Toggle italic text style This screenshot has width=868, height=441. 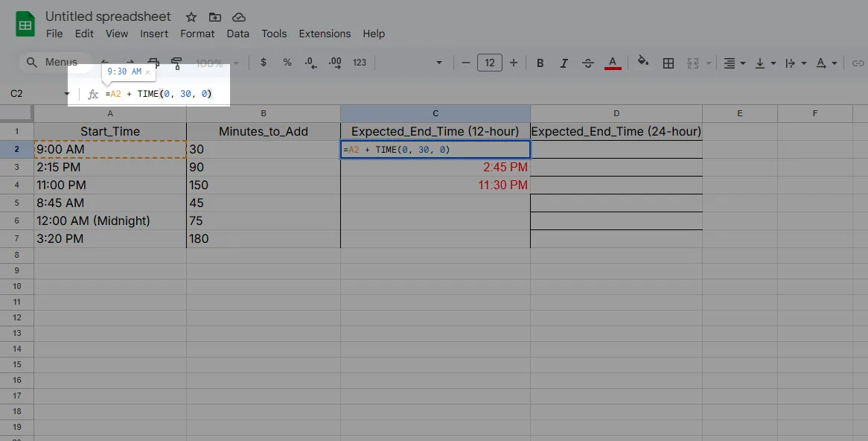[564, 63]
